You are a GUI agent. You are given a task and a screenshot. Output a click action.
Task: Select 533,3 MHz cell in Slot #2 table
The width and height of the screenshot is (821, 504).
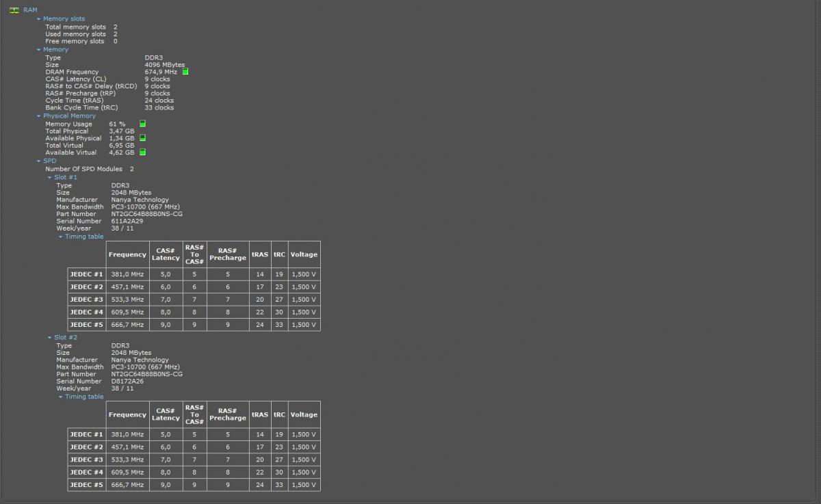127,460
